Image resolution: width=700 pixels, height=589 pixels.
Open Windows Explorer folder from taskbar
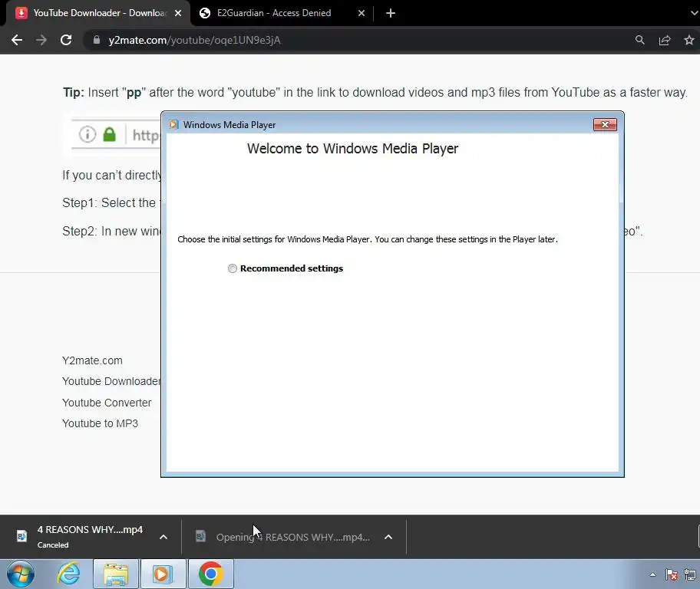(116, 574)
